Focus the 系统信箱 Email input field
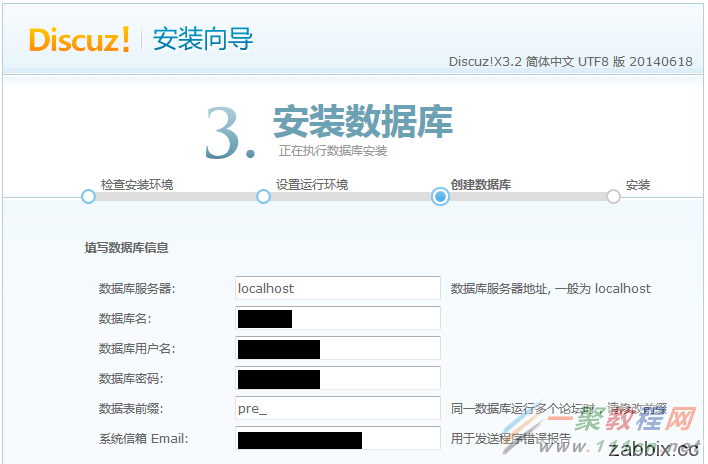The image size is (708, 464). pos(338,438)
